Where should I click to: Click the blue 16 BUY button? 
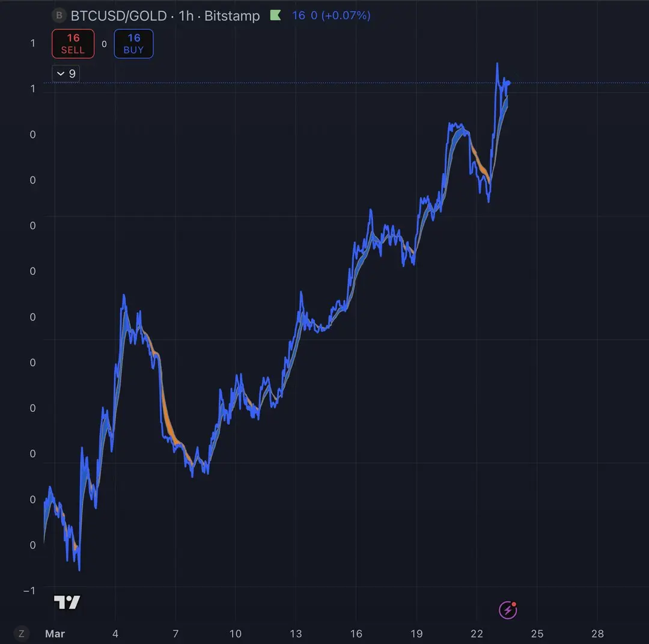click(133, 44)
